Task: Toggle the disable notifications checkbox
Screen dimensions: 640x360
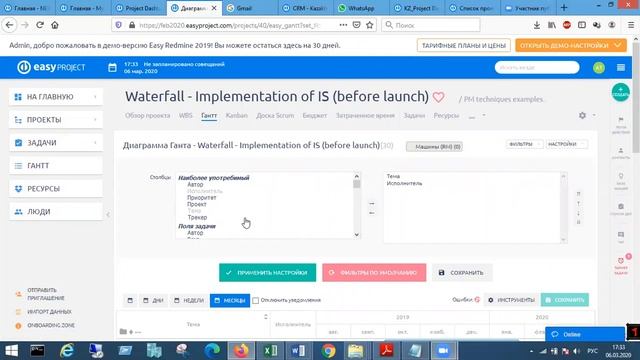Action: 256,300
